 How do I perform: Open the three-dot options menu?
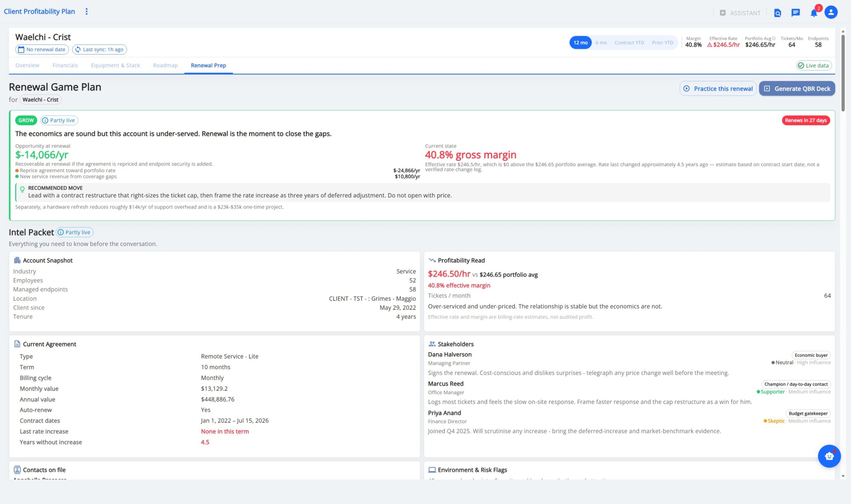(86, 12)
